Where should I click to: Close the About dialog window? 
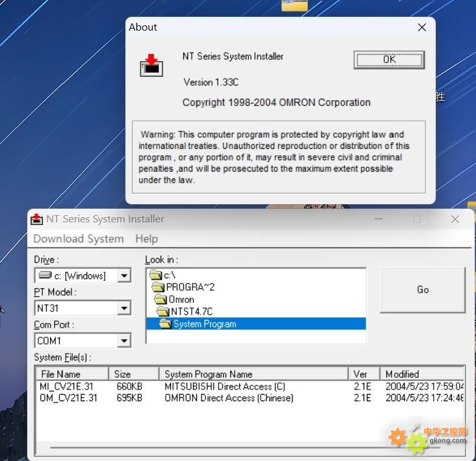pyautogui.click(x=422, y=27)
